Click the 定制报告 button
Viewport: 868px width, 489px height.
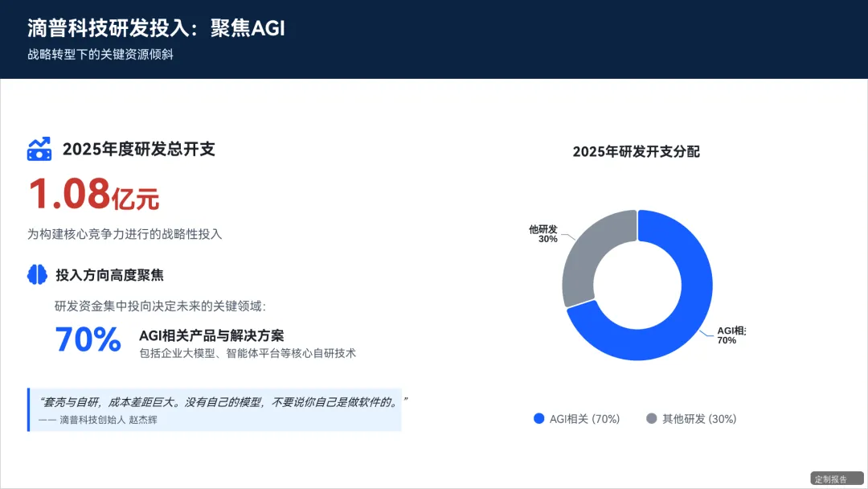837,479
